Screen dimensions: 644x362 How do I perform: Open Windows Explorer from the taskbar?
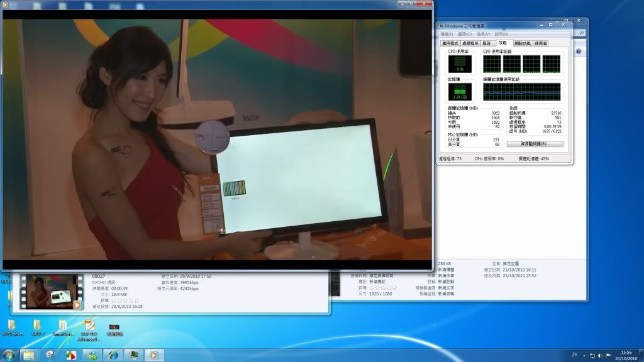coord(29,355)
